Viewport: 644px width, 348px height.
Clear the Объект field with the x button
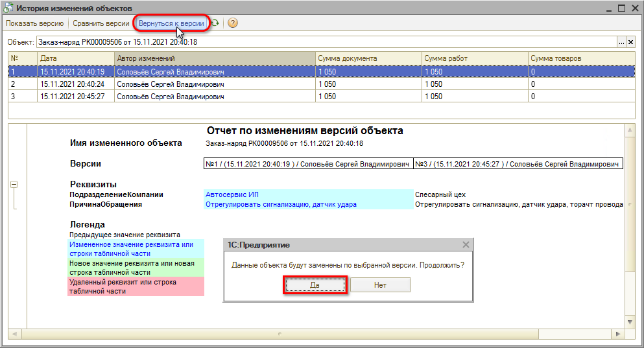(x=632, y=42)
